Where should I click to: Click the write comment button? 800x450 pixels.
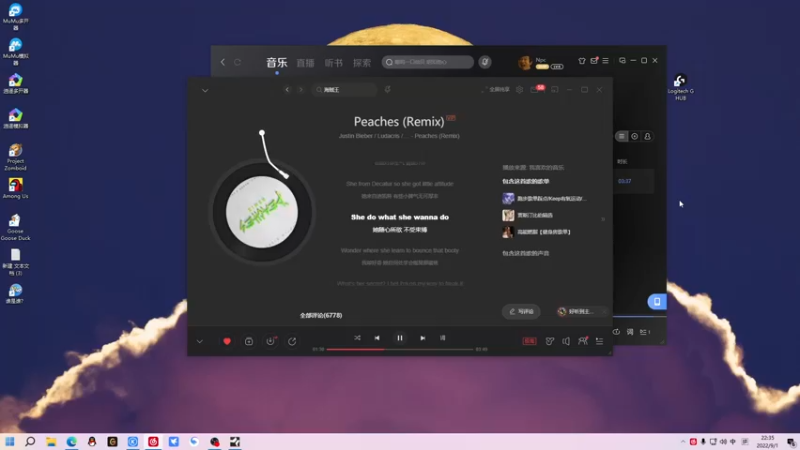pyautogui.click(x=521, y=311)
